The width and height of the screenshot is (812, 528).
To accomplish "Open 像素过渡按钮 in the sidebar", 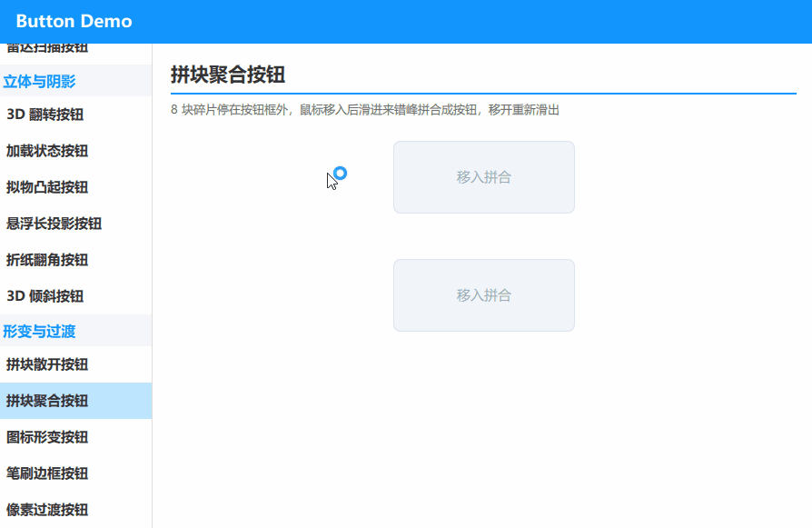I will (75, 509).
